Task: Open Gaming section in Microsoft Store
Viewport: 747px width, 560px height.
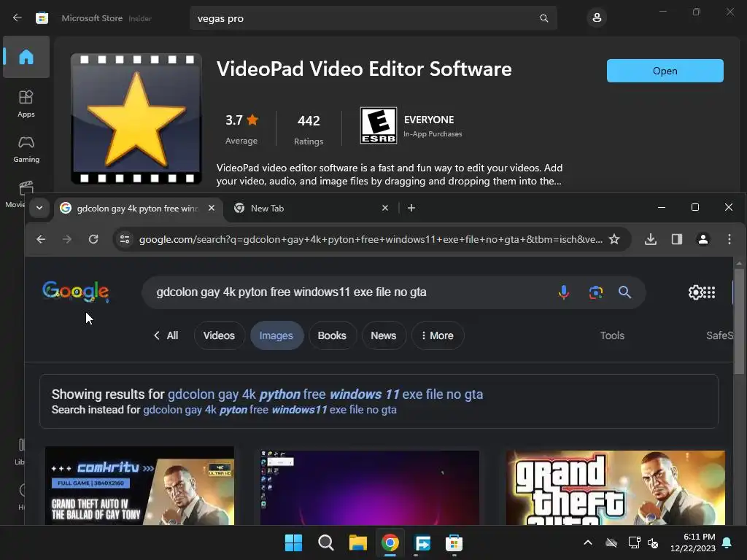Action: (x=26, y=149)
